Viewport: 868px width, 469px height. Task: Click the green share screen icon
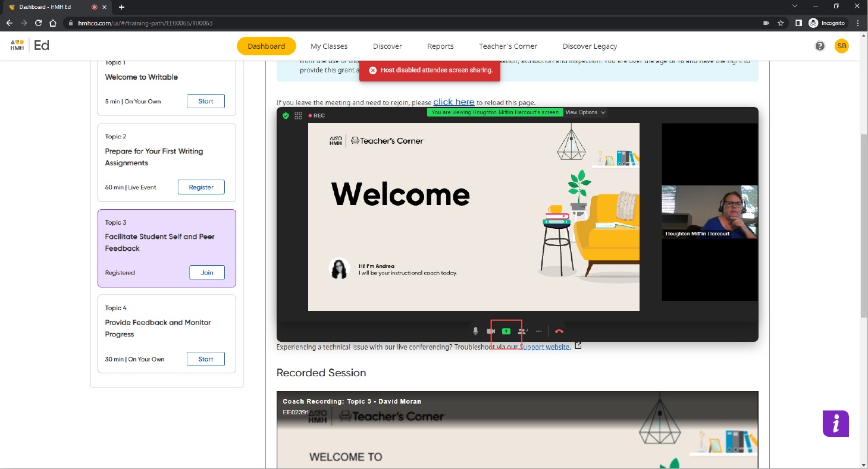coord(506,331)
